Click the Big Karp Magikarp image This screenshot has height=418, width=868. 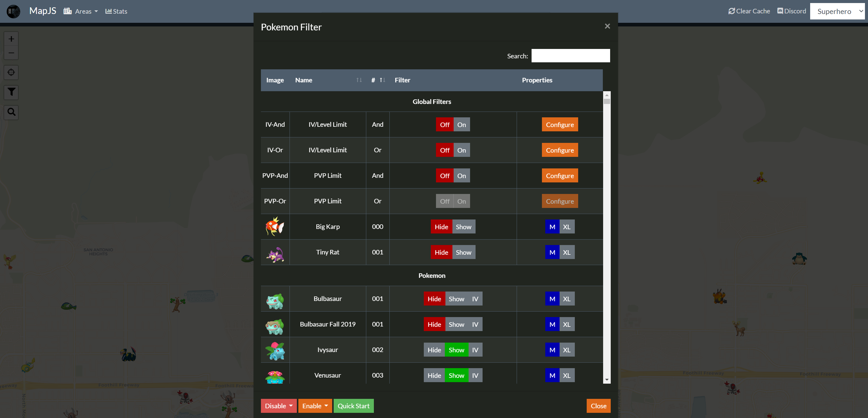coord(275,226)
